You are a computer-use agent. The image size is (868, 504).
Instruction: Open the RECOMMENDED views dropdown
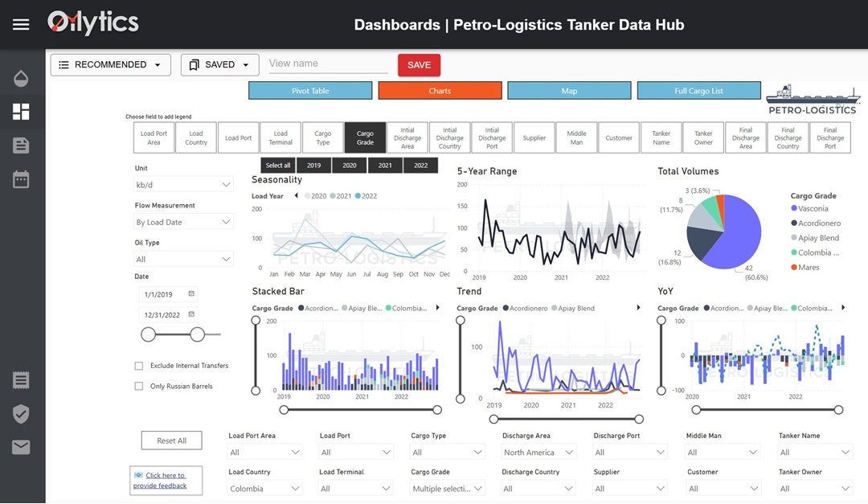click(110, 64)
